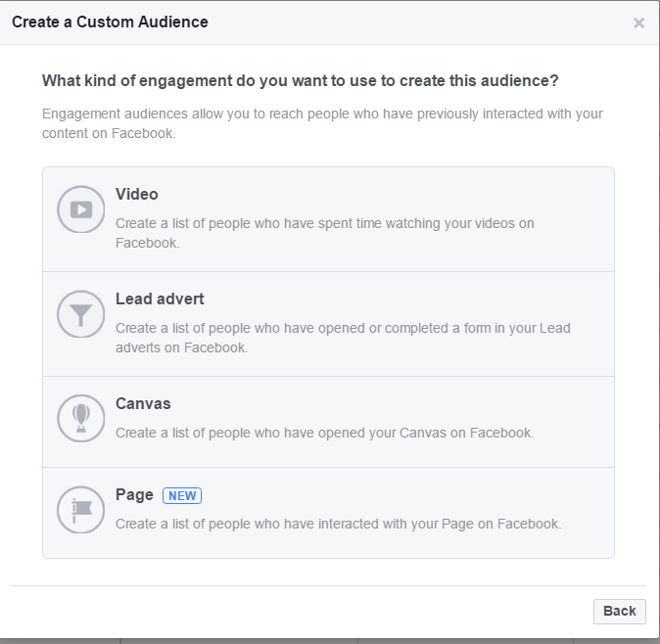
Task: Click description about interacting with your Page
Action: coord(339,525)
